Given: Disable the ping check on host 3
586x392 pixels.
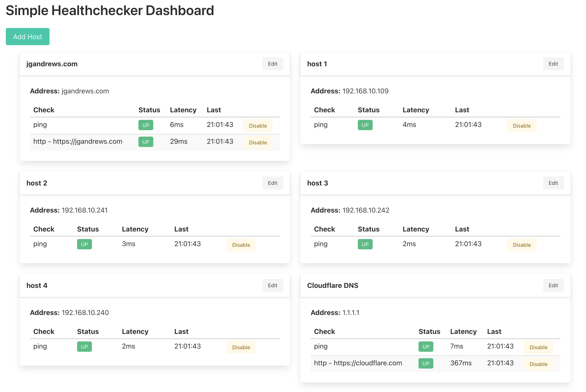Looking at the screenshot, I should (521, 245).
